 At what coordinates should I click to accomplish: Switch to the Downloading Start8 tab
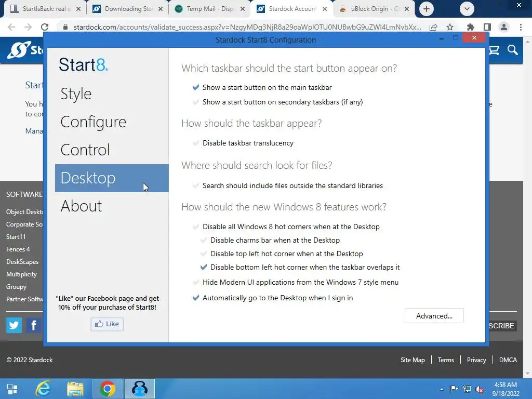pyautogui.click(x=128, y=9)
